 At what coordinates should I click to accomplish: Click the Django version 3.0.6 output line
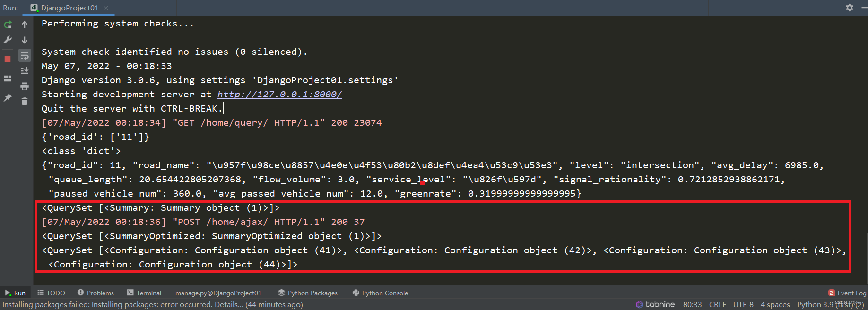point(220,80)
